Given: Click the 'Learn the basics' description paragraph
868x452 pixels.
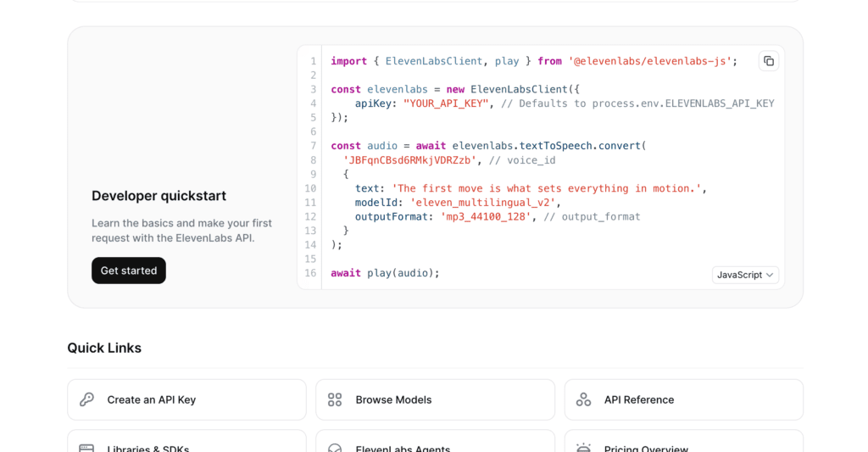Looking at the screenshot, I should [181, 231].
